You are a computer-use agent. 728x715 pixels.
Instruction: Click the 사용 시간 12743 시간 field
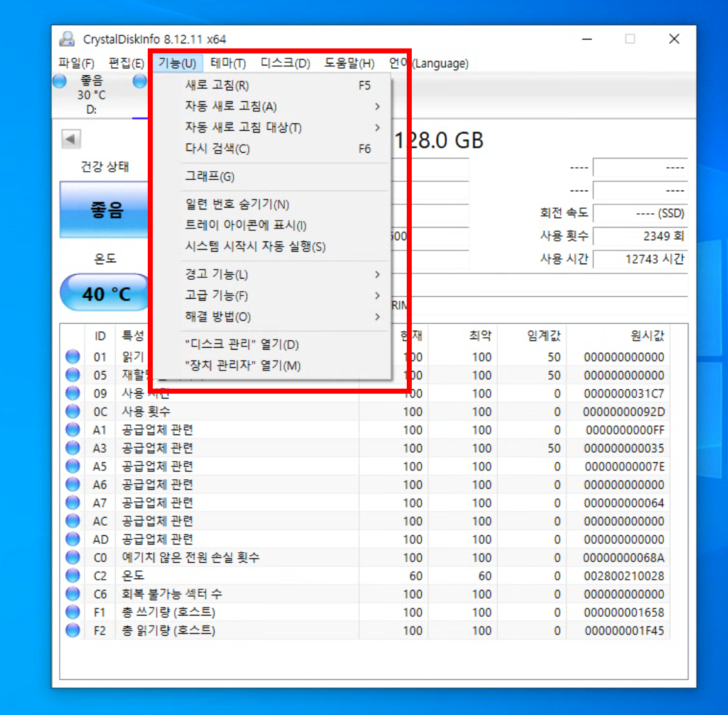coord(640,258)
